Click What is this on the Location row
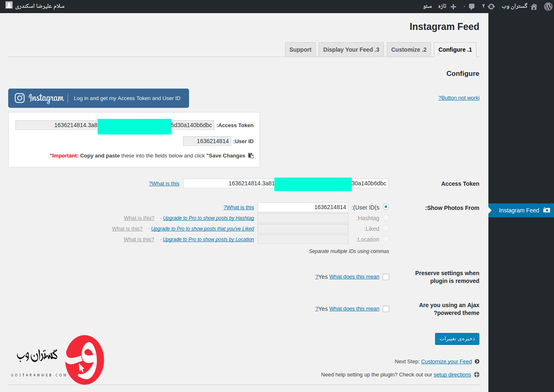Viewport: 554px width, 392px height. (139, 239)
